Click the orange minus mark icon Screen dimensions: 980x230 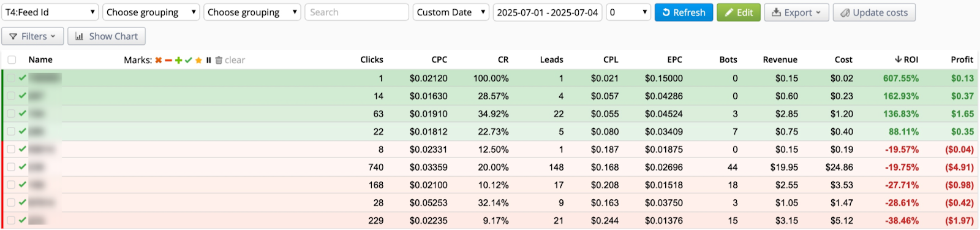coord(168,60)
